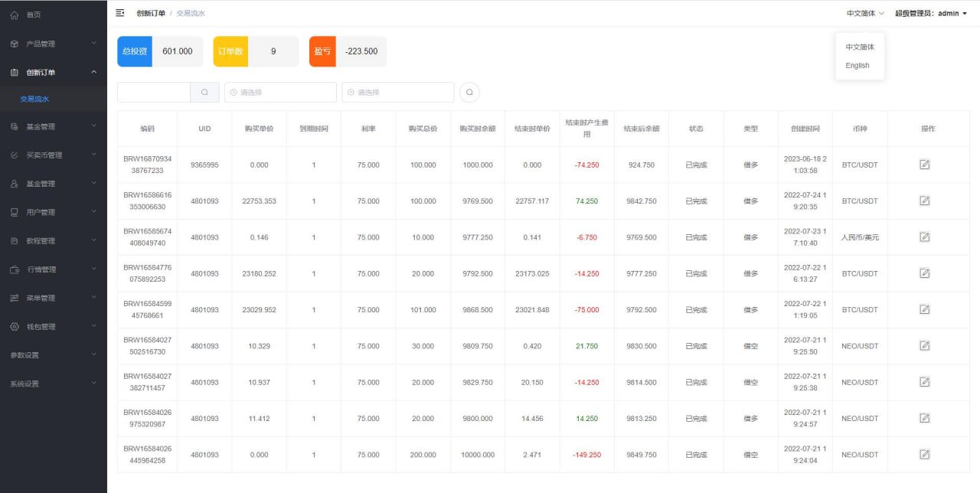This screenshot has width=980, height=493.
Task: Expand the 产品管理 sidebar menu
Action: (52, 44)
